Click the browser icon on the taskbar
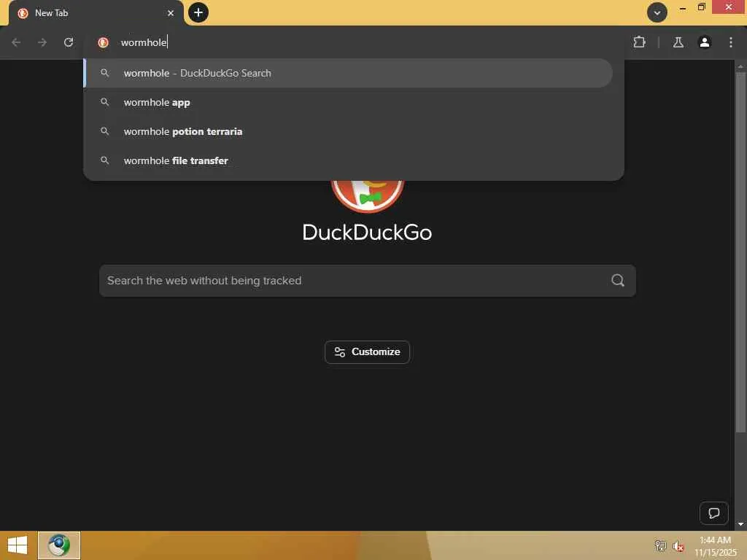This screenshot has width=747, height=560. pos(59,545)
